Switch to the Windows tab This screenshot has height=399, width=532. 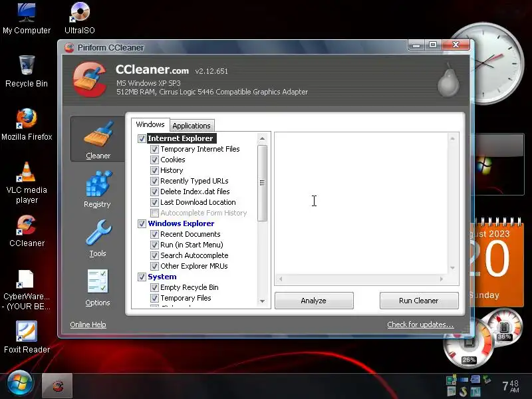pyautogui.click(x=150, y=124)
